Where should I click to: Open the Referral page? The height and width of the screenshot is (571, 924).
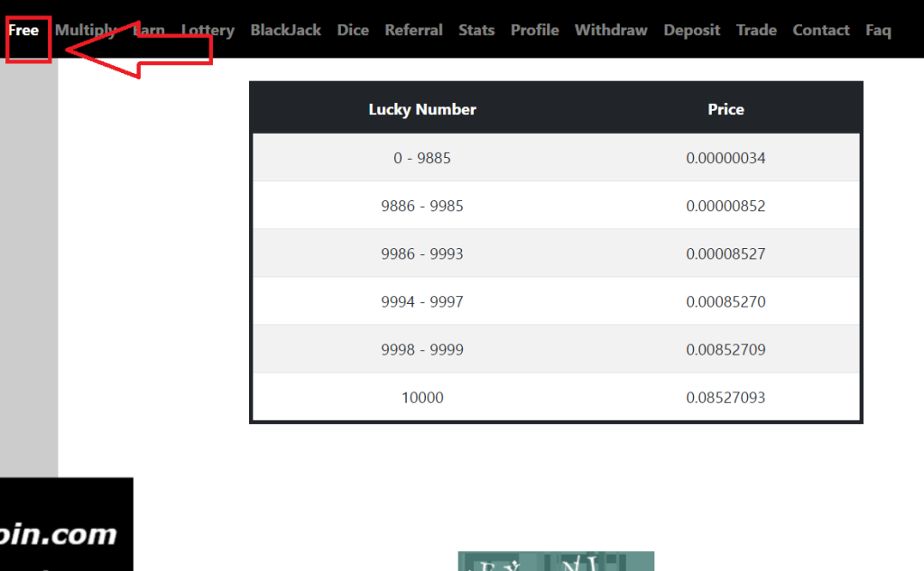tap(413, 30)
